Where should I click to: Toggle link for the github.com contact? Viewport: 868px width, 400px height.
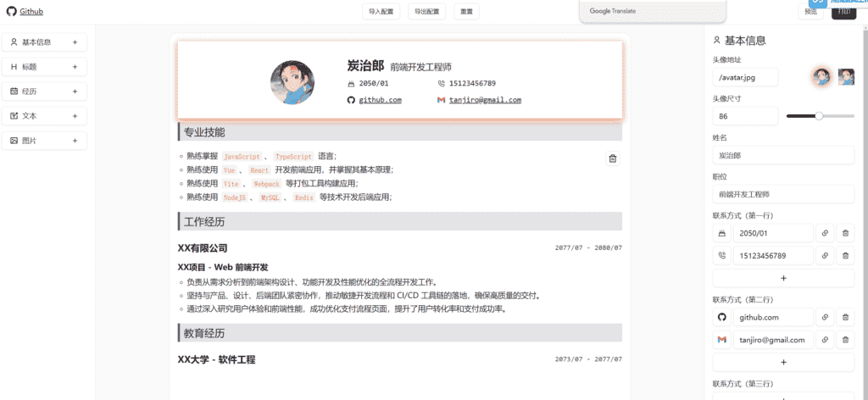click(825, 318)
